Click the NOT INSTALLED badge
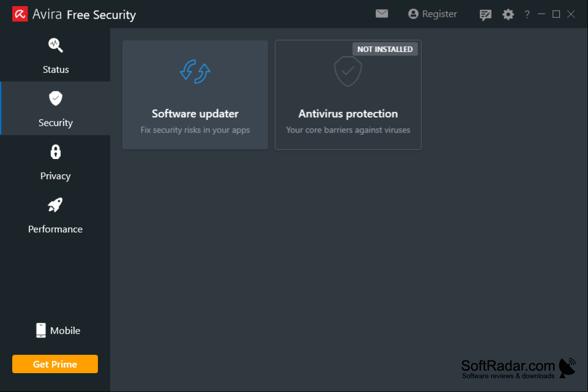588x392 pixels. [385, 49]
